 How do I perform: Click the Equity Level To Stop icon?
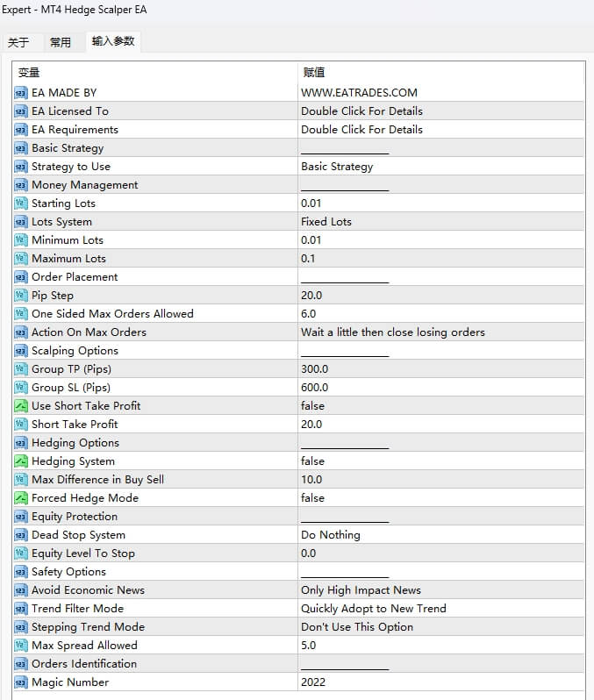pos(21,554)
